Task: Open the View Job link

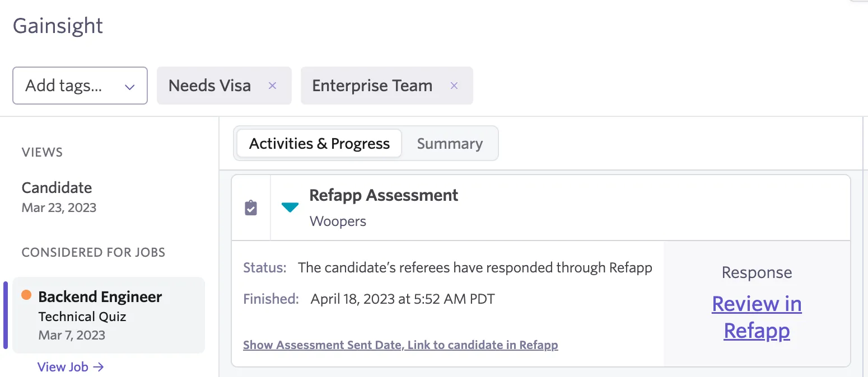Action: [71, 367]
